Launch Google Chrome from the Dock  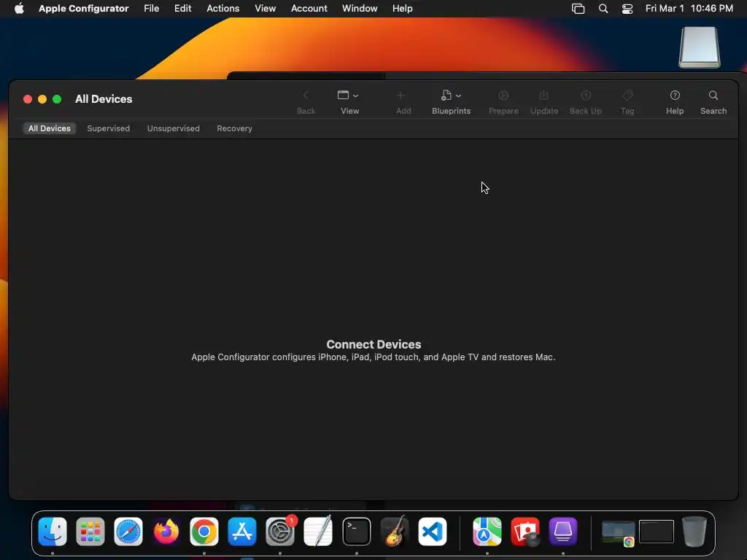204,532
